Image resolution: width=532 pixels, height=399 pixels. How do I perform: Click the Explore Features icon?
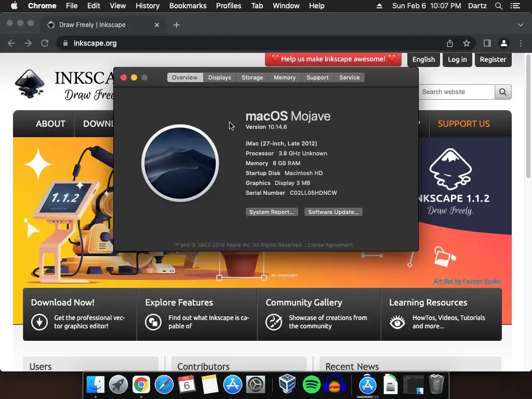(153, 322)
